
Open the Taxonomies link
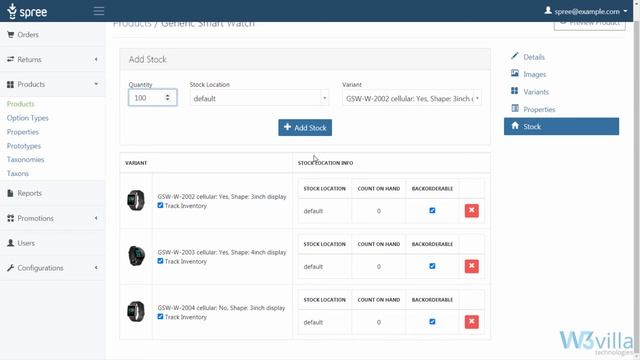pos(25,160)
